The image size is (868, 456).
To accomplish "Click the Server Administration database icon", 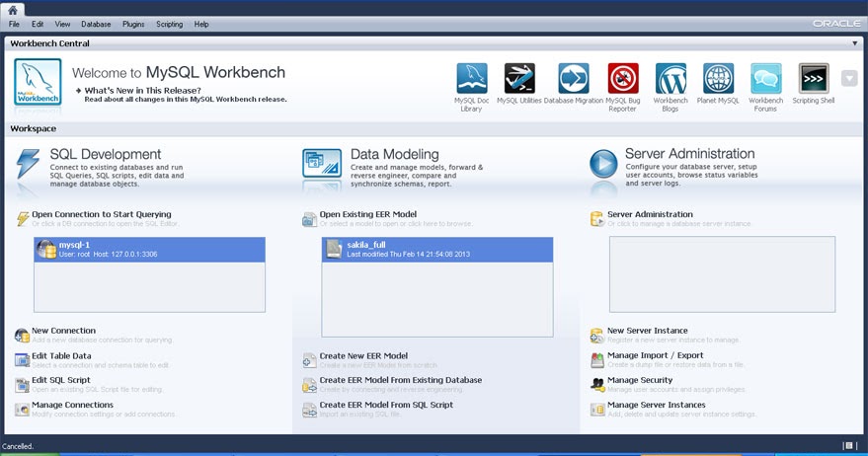I will [597, 219].
